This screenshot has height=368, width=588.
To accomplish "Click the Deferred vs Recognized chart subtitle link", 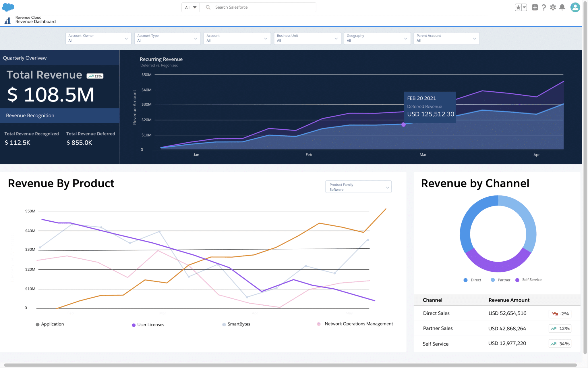I will pos(159,65).
